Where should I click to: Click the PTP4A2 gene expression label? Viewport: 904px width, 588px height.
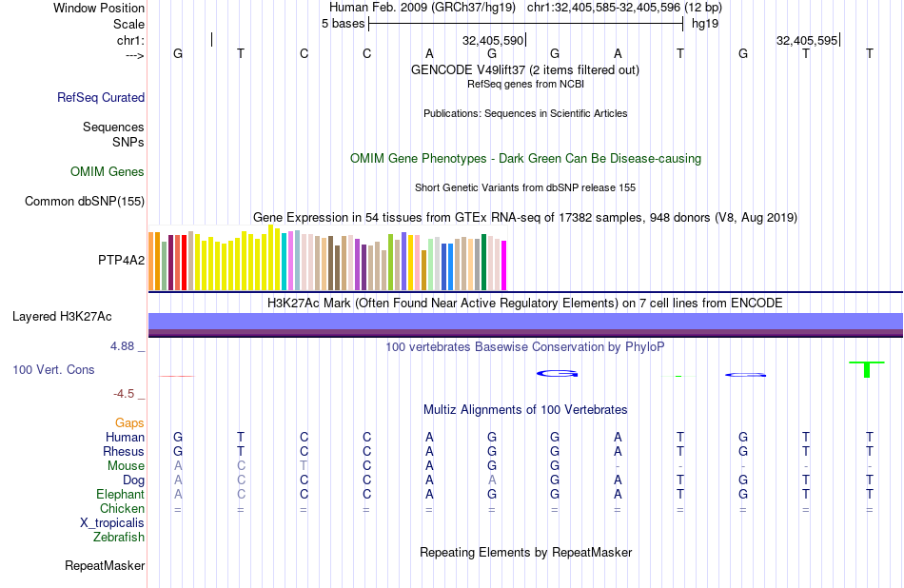click(121, 260)
